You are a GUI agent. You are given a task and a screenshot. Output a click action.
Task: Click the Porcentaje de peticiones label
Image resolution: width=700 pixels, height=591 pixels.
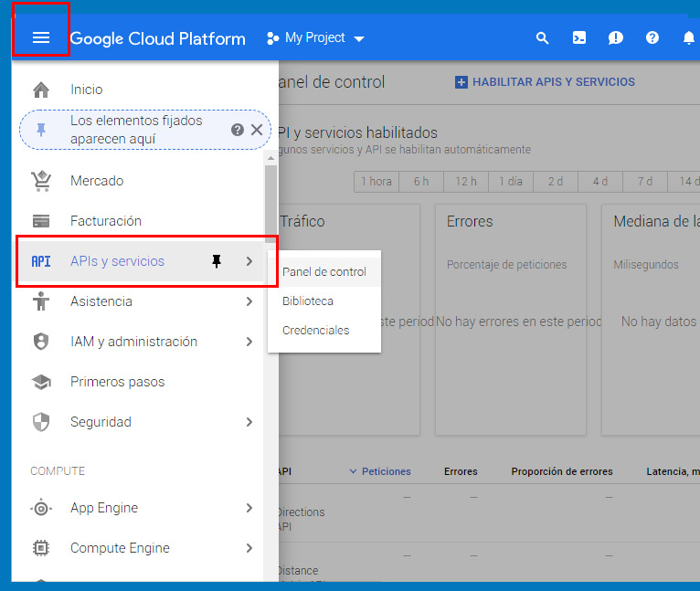(x=506, y=265)
